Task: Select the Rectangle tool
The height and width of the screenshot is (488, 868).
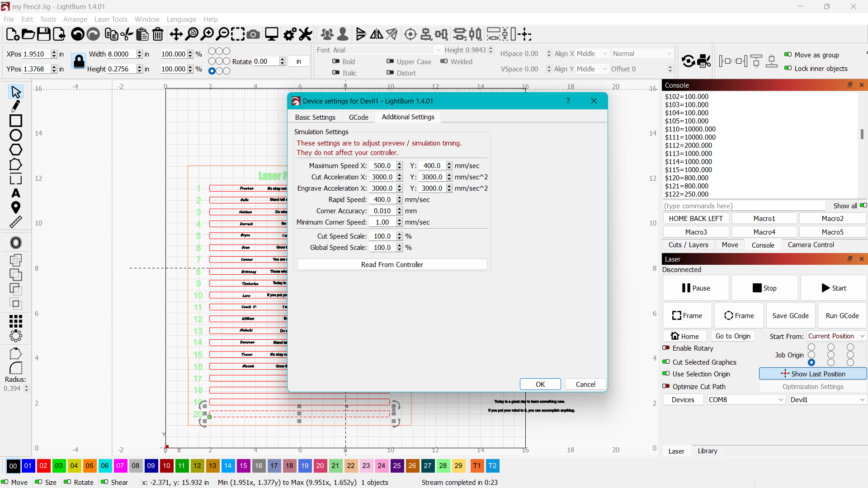Action: point(16,121)
